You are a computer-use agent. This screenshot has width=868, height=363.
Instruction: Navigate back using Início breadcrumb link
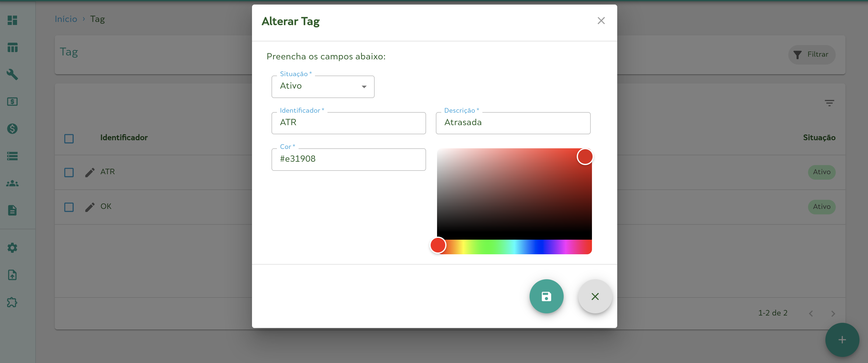[66, 19]
